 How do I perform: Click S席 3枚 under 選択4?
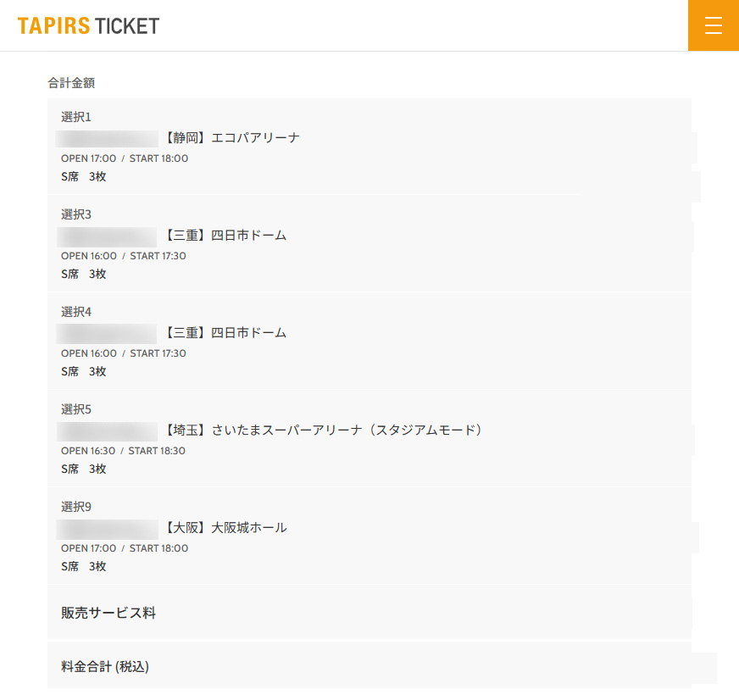pos(83,372)
